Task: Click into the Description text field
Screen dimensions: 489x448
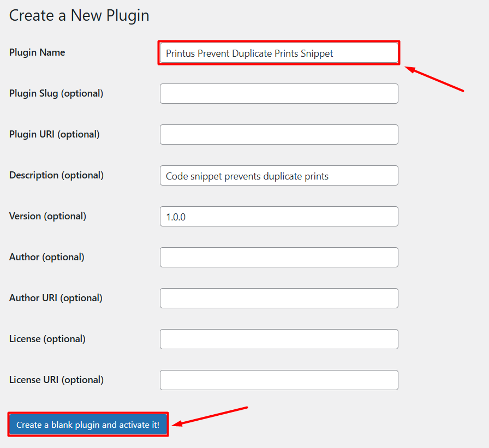Action: (x=279, y=176)
